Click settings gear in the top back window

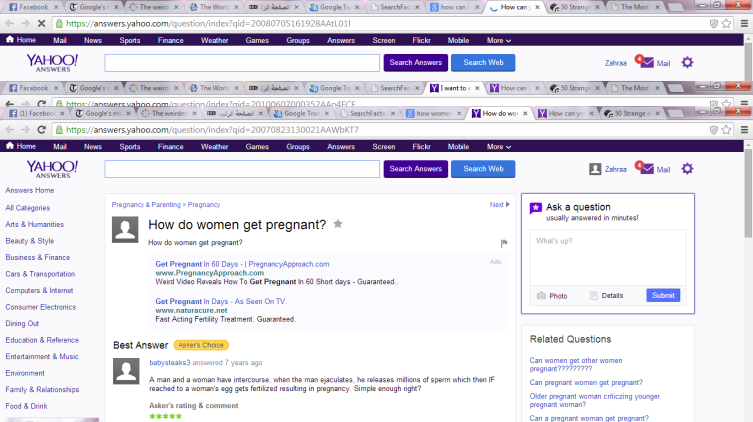click(x=687, y=62)
